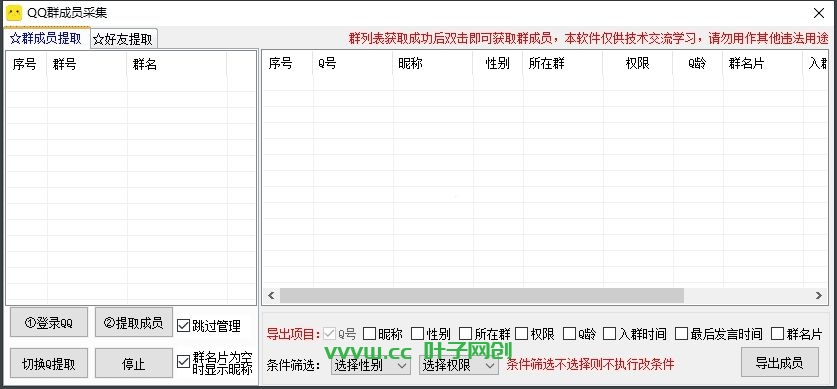Open the 选择性别 dropdown
837x389 pixels.
click(x=370, y=366)
